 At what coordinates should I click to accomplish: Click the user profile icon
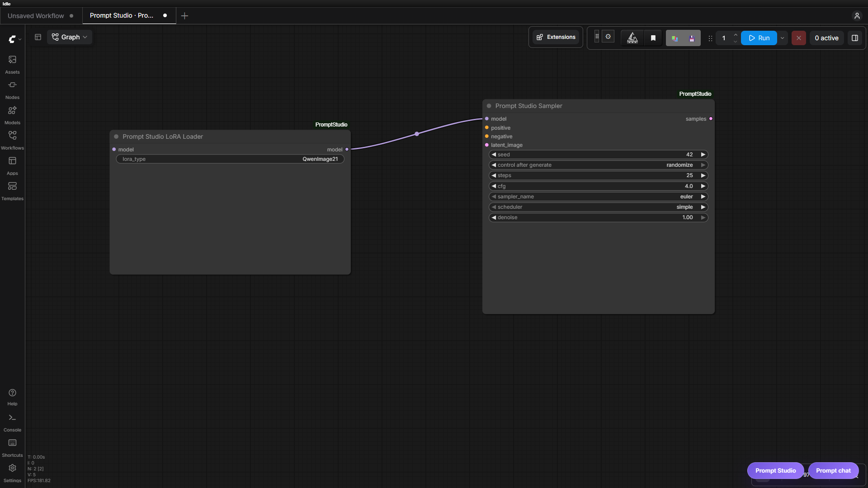point(857,16)
